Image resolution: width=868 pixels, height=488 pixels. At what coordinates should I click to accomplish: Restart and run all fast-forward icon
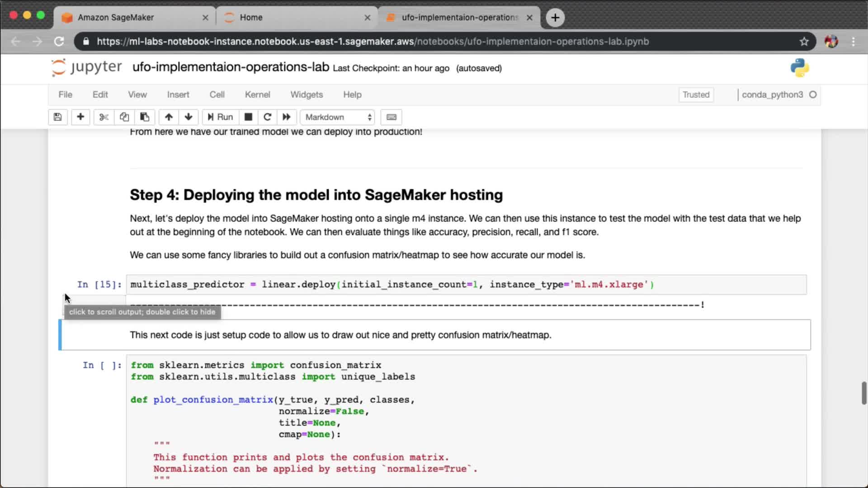[x=287, y=117]
